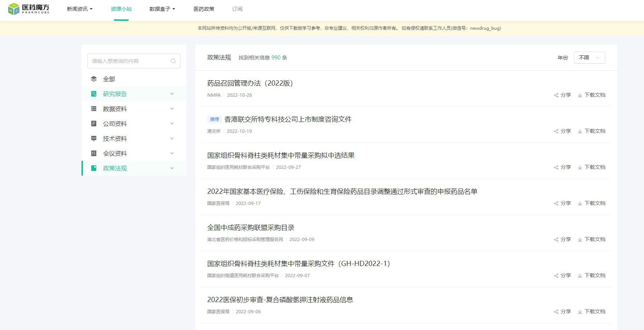Click the PharmCube logo
Viewport: 644px width, 330px height.
29,9
